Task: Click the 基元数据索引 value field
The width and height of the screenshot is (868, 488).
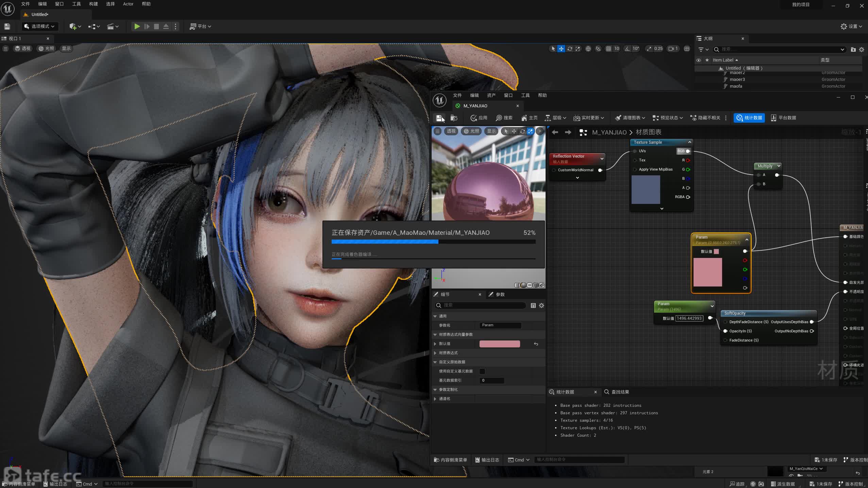Action: (492, 381)
